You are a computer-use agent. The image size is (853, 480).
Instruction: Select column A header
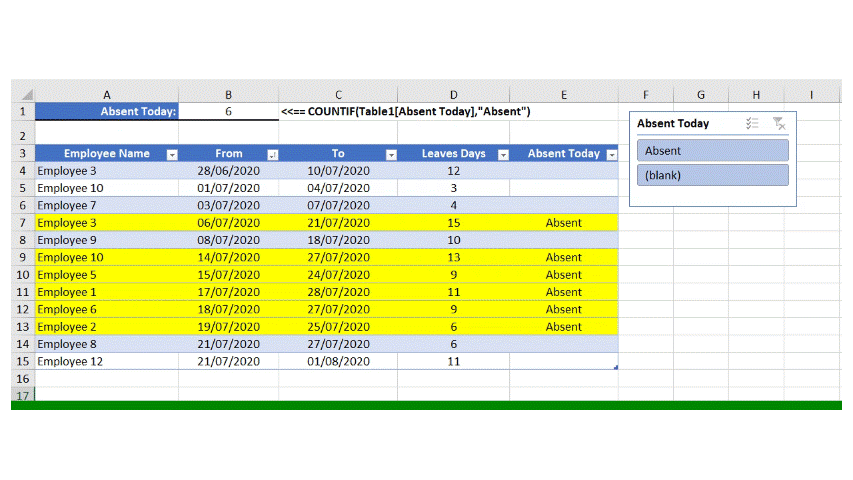(x=107, y=95)
